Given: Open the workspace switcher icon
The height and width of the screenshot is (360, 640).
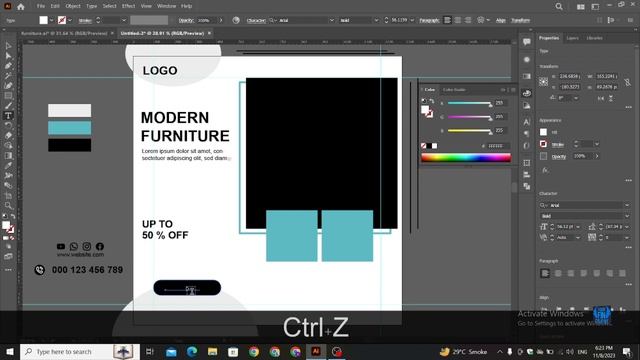Looking at the screenshot, I should 595,7.
